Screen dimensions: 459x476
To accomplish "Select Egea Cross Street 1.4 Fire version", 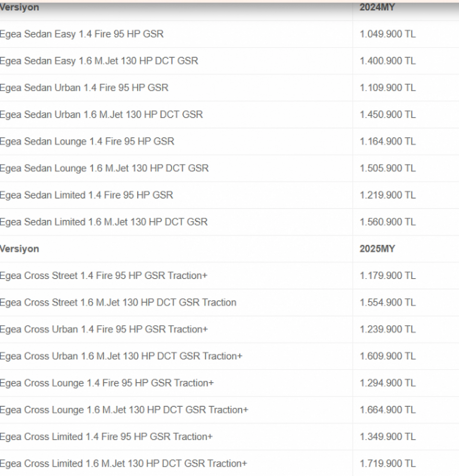I will tap(103, 276).
